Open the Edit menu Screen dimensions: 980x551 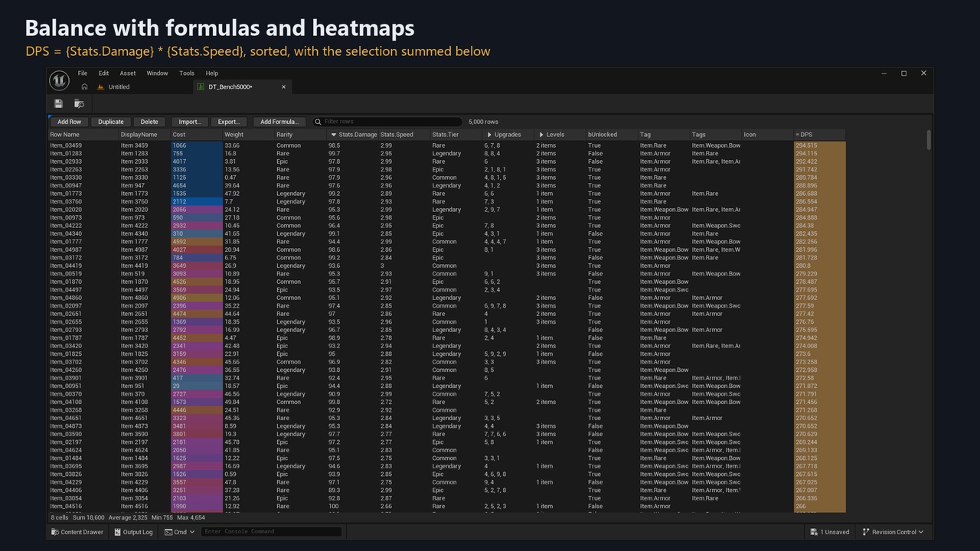coord(103,73)
